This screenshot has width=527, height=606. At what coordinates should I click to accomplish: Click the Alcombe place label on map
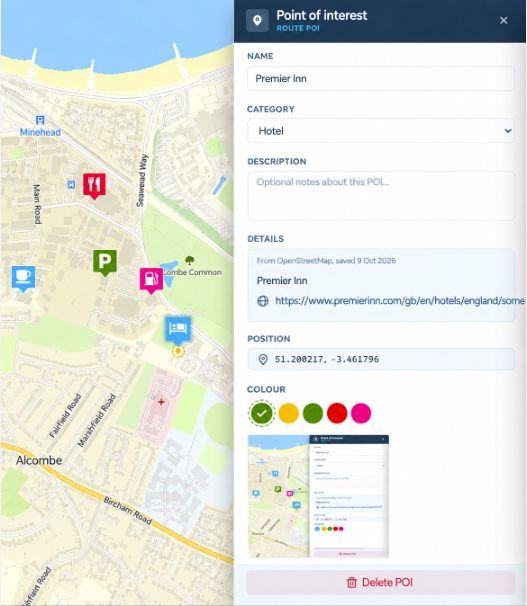pos(39,460)
